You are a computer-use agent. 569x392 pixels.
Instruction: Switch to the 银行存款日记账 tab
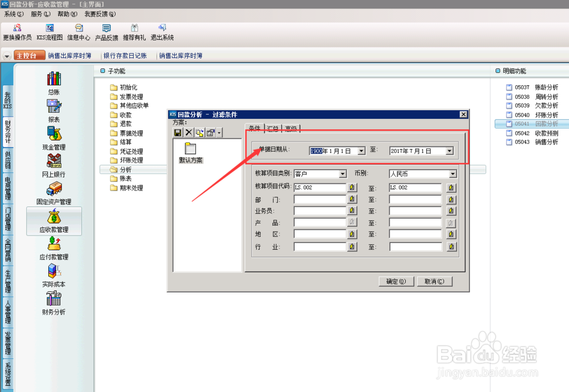point(125,56)
